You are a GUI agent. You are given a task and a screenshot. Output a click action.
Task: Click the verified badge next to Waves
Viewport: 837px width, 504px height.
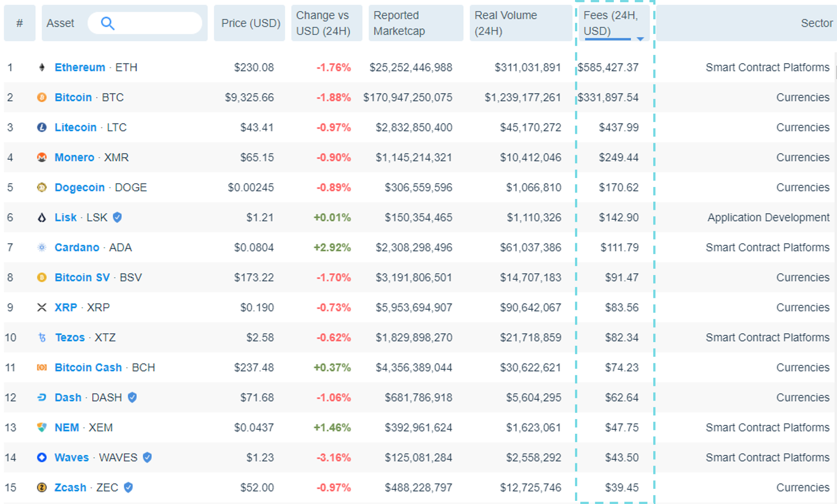147,457
